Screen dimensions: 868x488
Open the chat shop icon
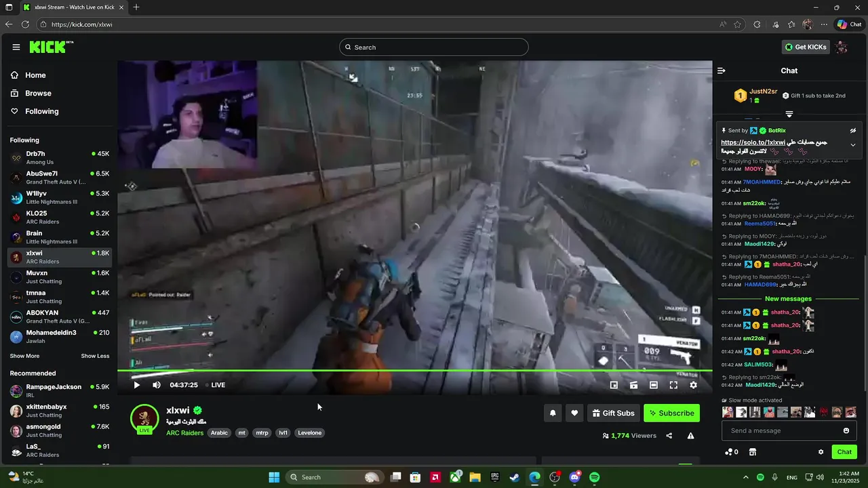(752, 452)
